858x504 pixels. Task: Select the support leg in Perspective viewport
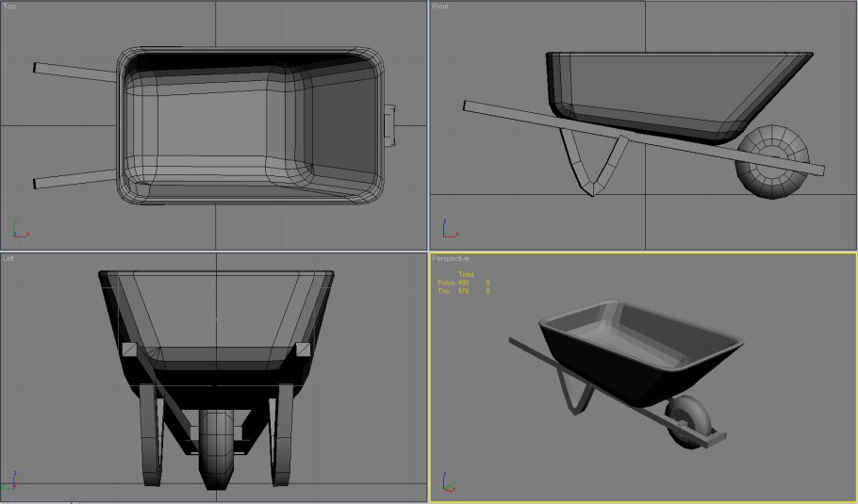pos(572,388)
